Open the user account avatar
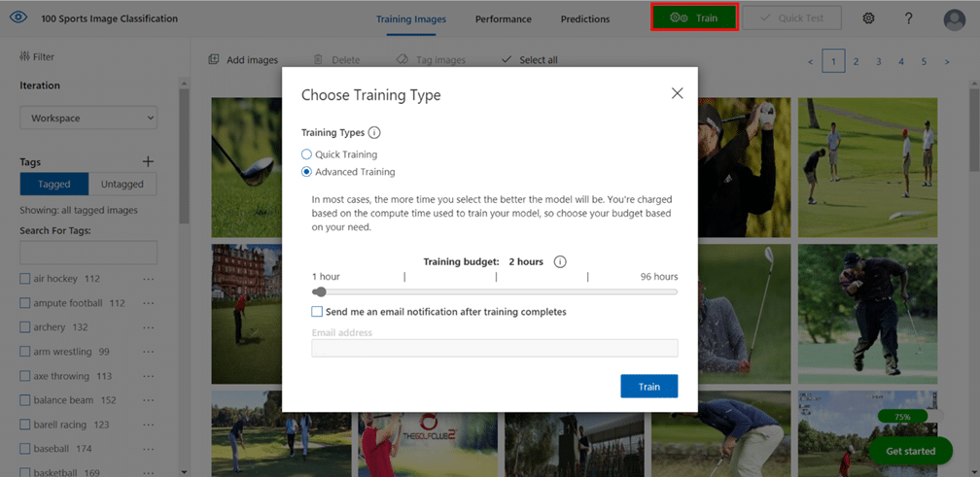Image resolution: width=980 pixels, height=477 pixels. point(955,19)
